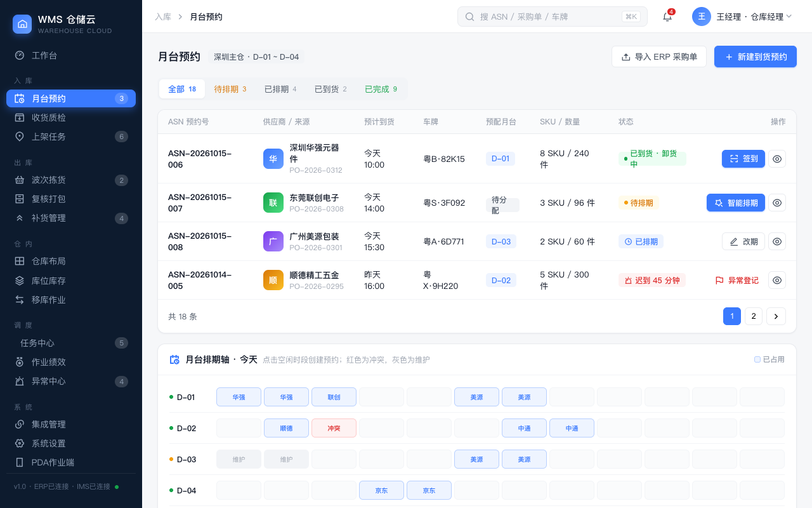View details of ASN-20261014-005 via eye icon
Image resolution: width=812 pixels, height=508 pixels.
(x=777, y=280)
